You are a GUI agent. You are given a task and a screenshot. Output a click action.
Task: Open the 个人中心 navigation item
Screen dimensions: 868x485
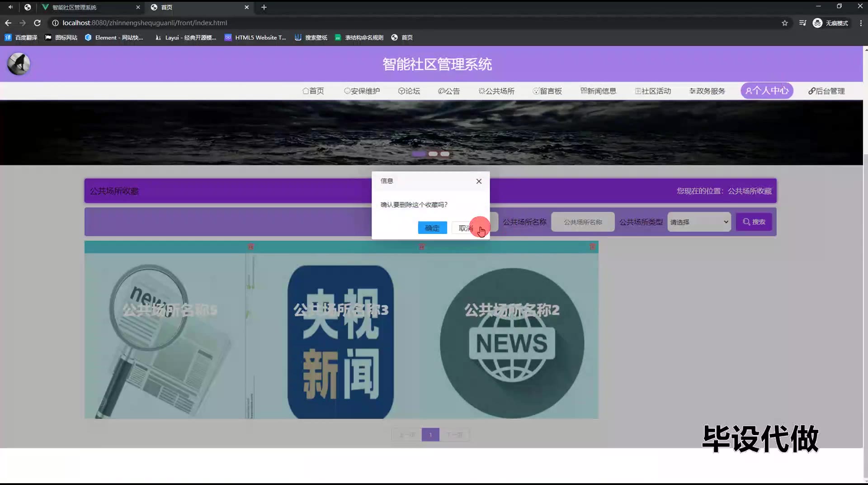pyautogui.click(x=767, y=91)
